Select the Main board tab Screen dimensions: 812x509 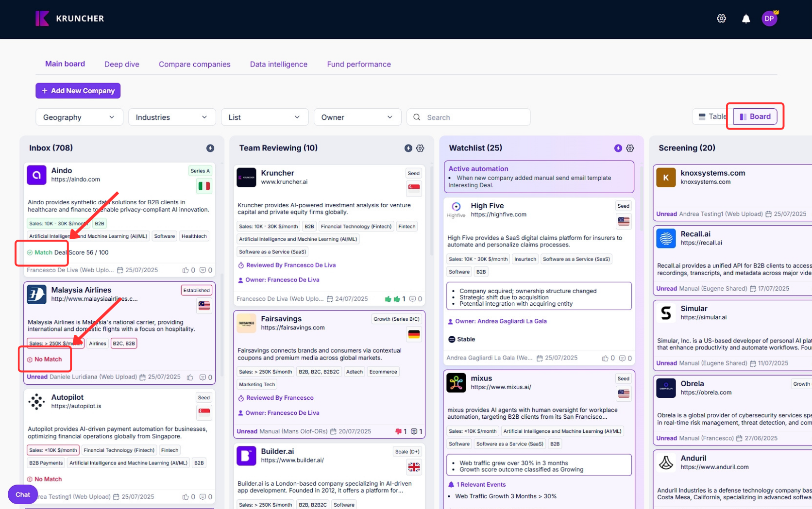(x=65, y=64)
